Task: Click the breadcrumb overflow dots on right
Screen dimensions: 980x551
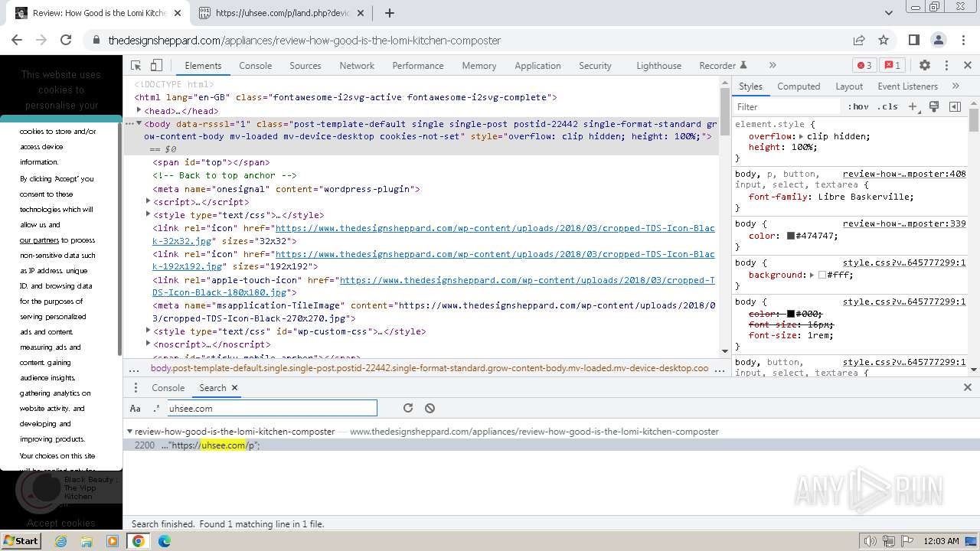Action: (x=720, y=368)
